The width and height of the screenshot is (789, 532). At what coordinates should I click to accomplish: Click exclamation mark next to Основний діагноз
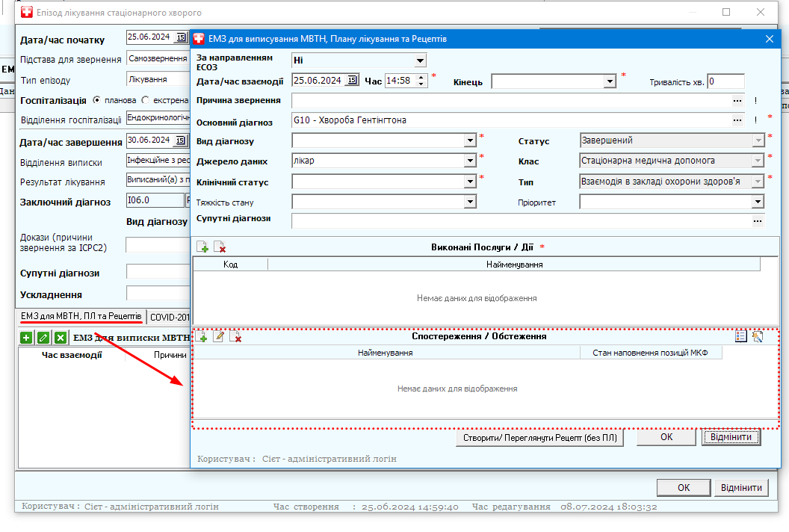(x=755, y=120)
